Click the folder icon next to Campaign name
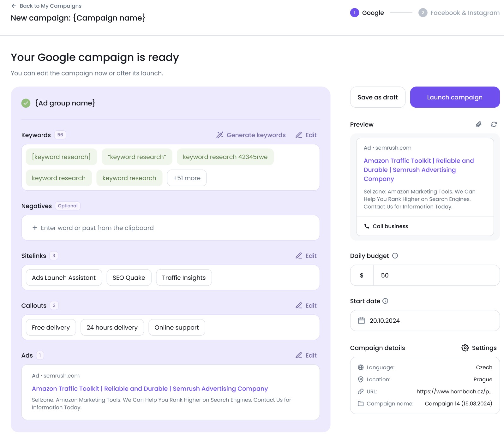This screenshot has height=435, width=504. pos(361,403)
